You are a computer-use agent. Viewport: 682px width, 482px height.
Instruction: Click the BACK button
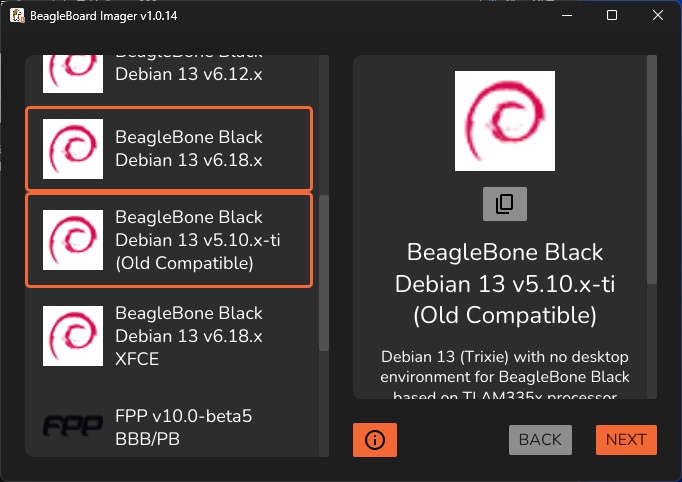pyautogui.click(x=540, y=440)
